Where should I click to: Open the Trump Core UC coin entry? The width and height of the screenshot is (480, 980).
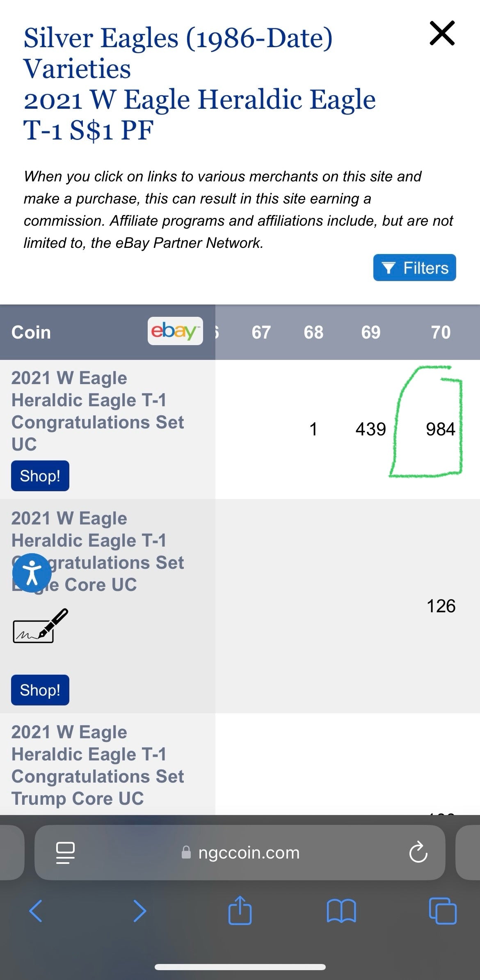point(98,765)
